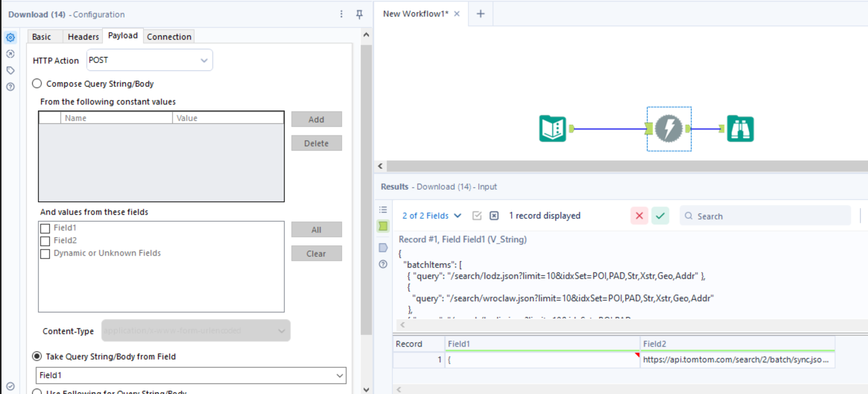868x394 pixels.
Task: Open the Field1 query body field dropdown
Action: [191, 375]
